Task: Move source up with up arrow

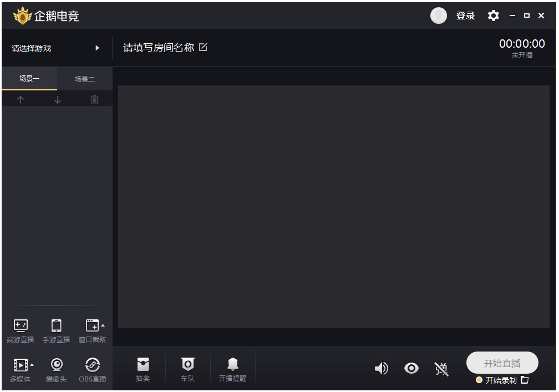Action: (21, 100)
